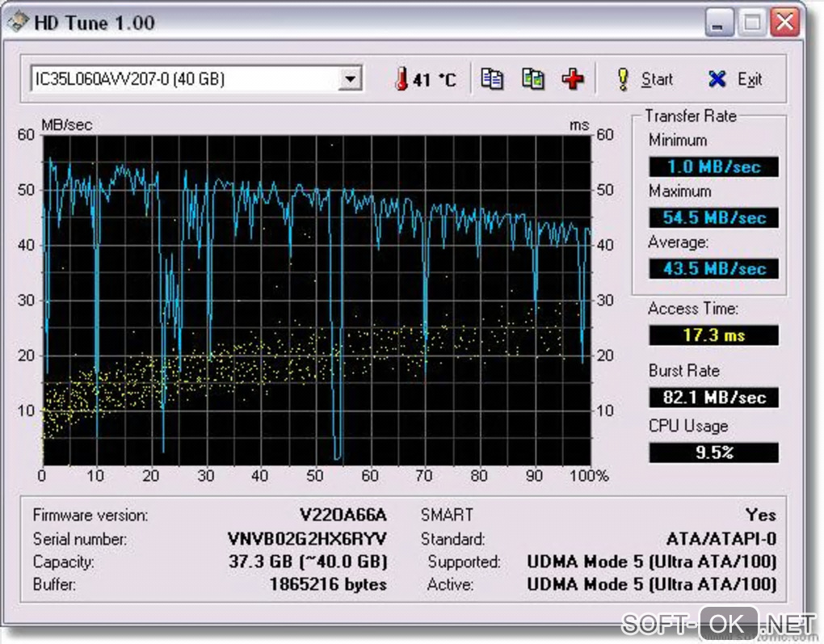
Task: Start the benchmark test
Action: point(645,79)
